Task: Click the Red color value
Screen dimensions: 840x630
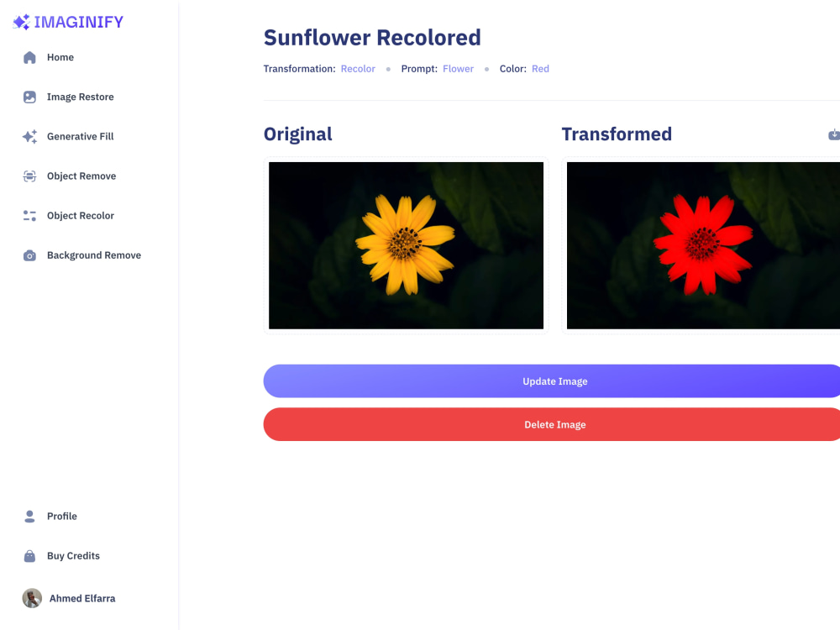Action: [540, 69]
